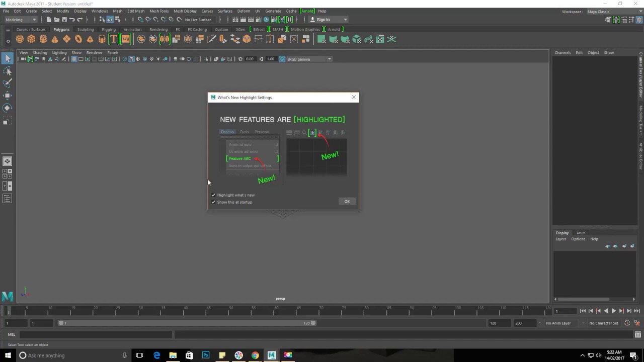Create a polygon cube from the shelf
Screen dimensions: 644x362
click(31, 39)
